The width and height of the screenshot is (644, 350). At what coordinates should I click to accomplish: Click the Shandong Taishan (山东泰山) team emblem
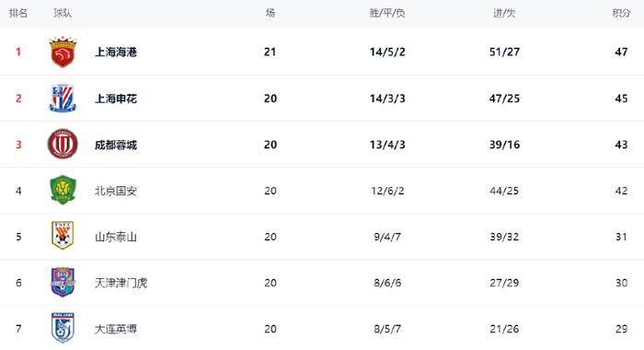(x=63, y=236)
